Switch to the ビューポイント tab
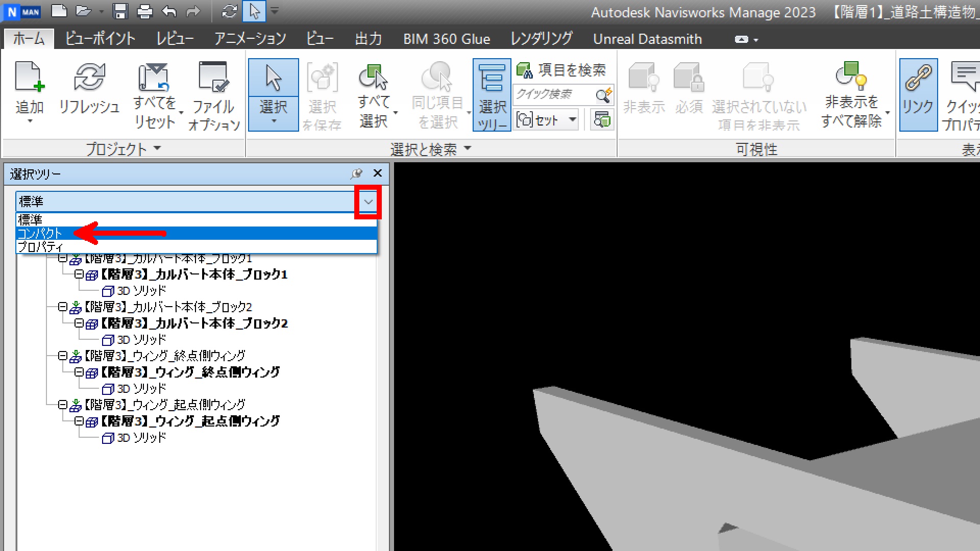This screenshot has width=980, height=551. tap(100, 39)
